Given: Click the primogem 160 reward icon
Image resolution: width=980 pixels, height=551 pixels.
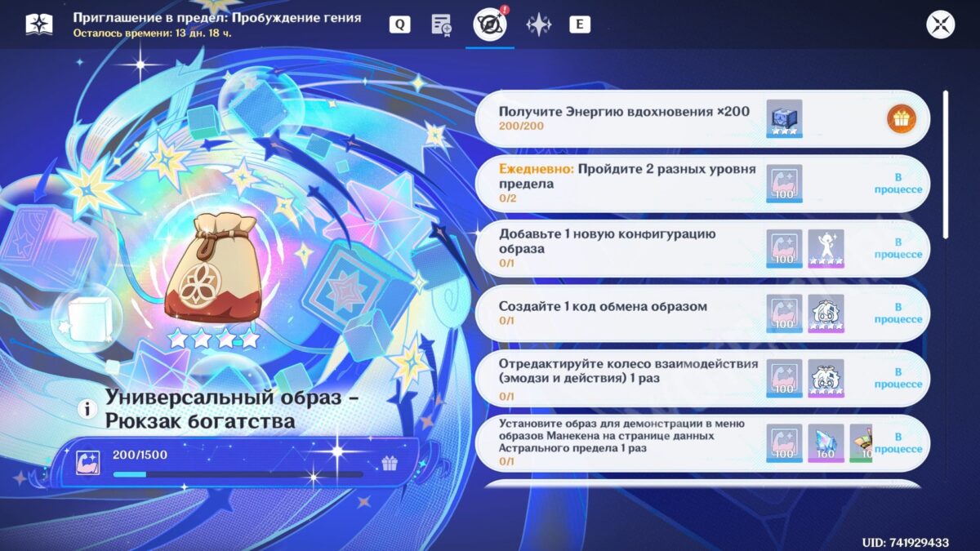Looking at the screenshot, I should (x=826, y=443).
